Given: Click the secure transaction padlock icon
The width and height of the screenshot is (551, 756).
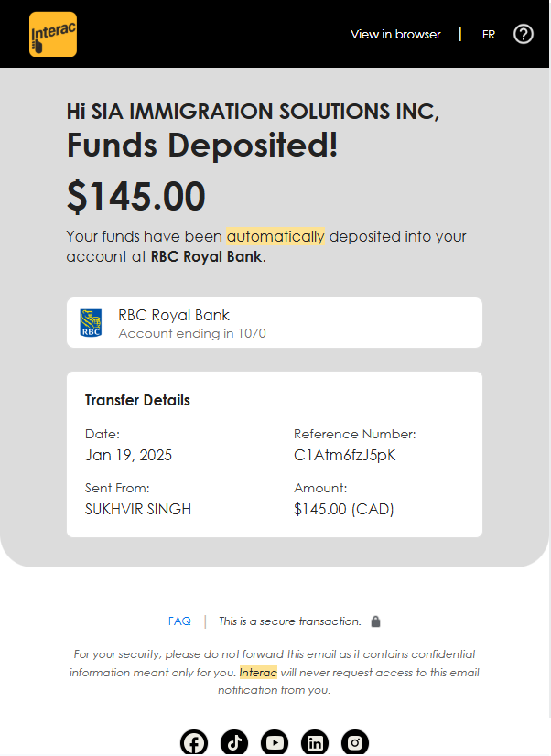Looking at the screenshot, I should [x=375, y=621].
